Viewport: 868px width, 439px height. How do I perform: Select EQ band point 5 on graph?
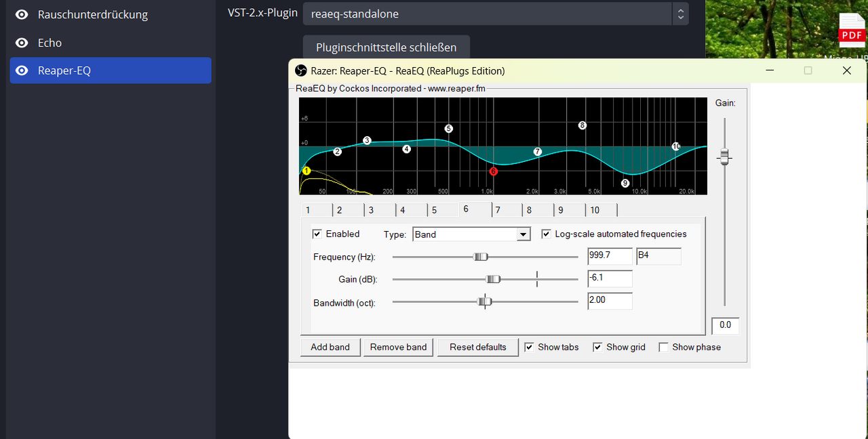(448, 129)
